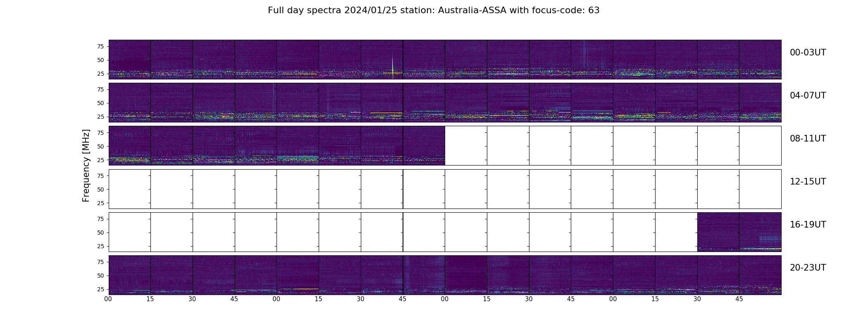This screenshot has height=331, width=868.
Task: Select the "04-07UT" row label
Action: point(808,96)
